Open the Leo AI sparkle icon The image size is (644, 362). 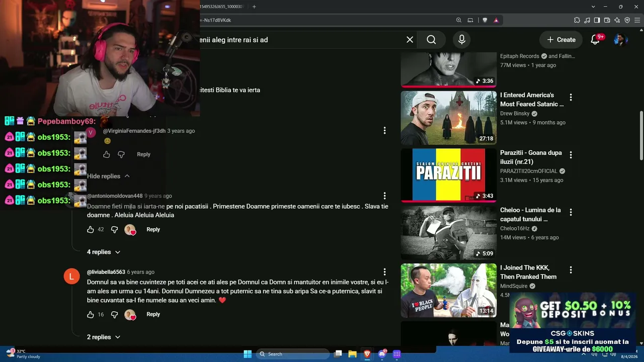(617, 20)
